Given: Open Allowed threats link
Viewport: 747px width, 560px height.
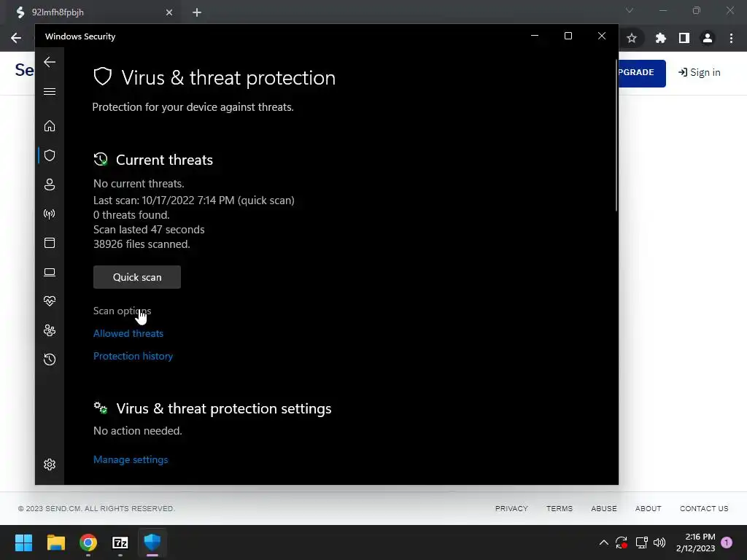Looking at the screenshot, I should pos(128,333).
